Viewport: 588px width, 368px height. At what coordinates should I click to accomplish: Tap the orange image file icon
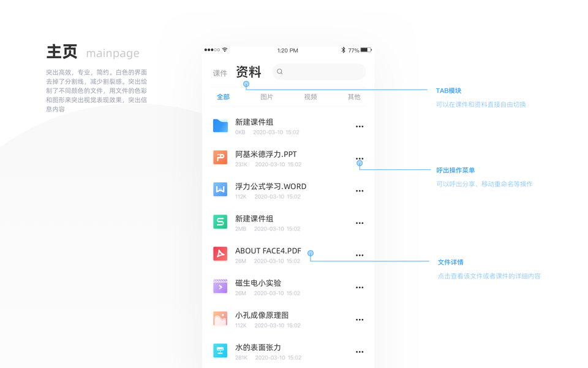220,318
